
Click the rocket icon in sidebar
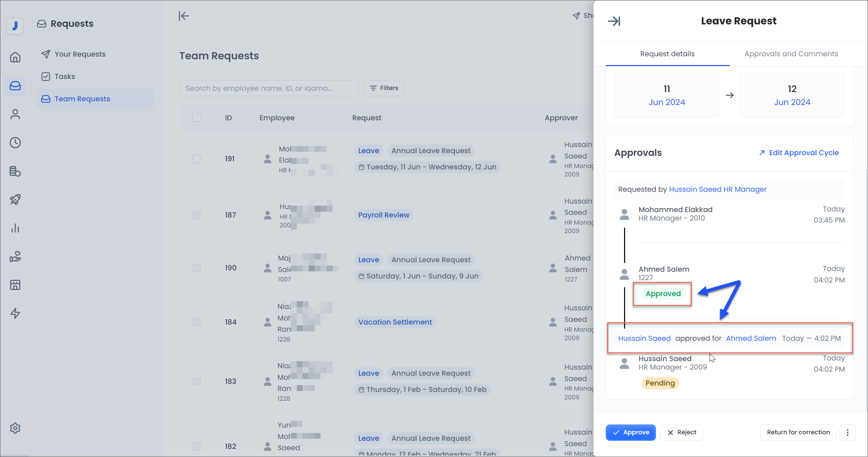point(15,200)
